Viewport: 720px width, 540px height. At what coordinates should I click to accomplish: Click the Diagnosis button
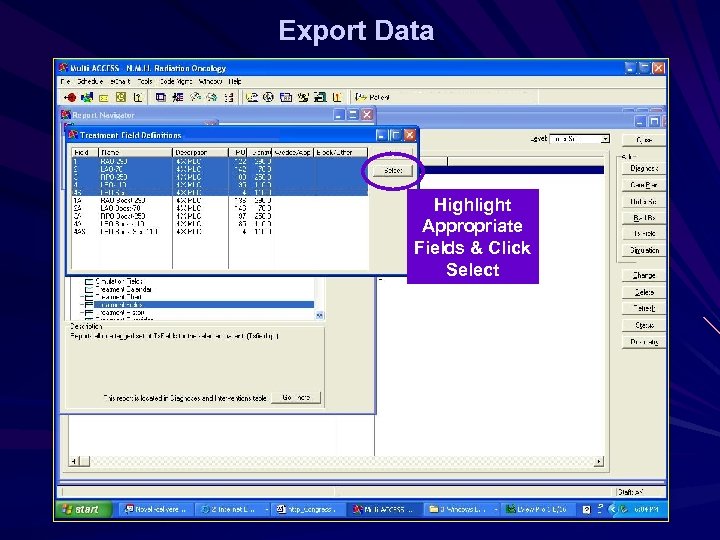point(644,169)
